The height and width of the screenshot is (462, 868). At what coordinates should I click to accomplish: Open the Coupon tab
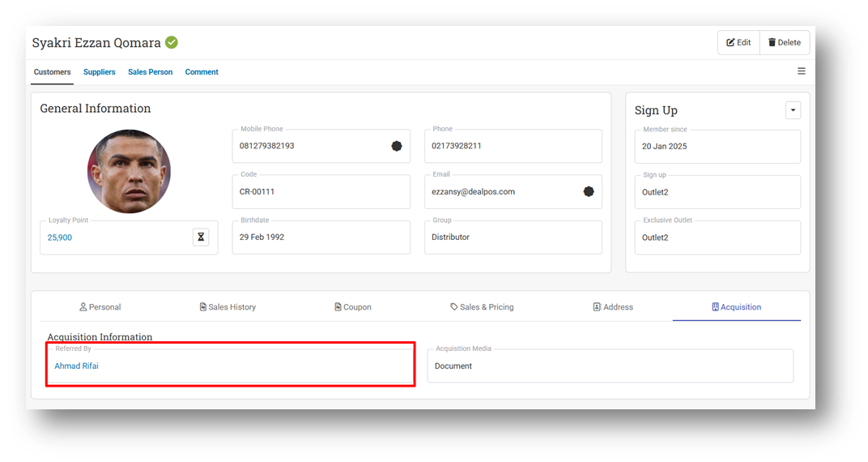[353, 307]
